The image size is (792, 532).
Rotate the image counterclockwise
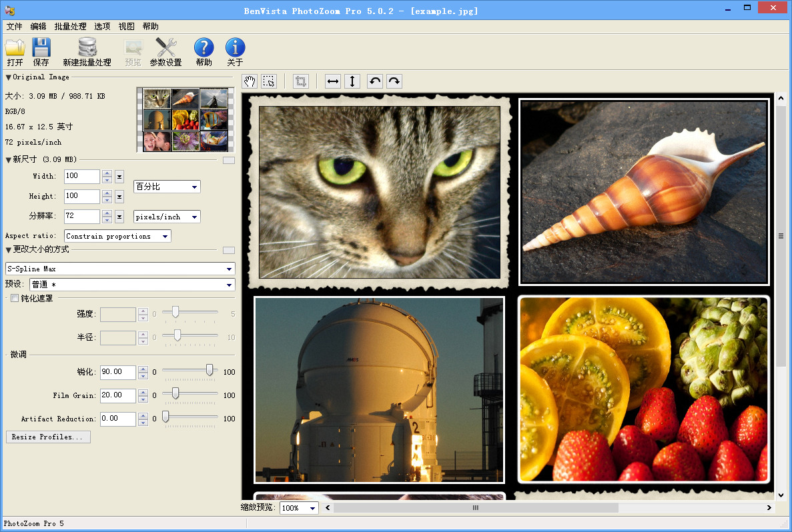tap(375, 81)
